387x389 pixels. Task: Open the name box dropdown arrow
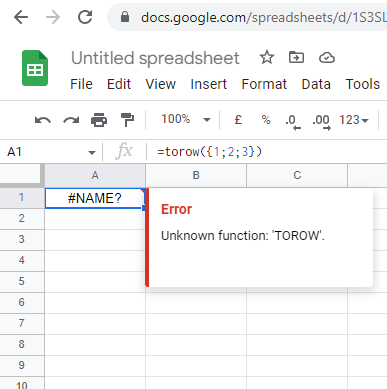tap(91, 153)
